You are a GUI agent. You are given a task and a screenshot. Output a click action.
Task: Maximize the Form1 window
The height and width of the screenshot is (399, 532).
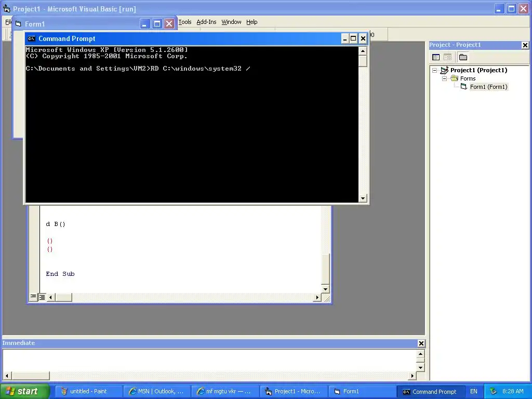click(x=157, y=24)
